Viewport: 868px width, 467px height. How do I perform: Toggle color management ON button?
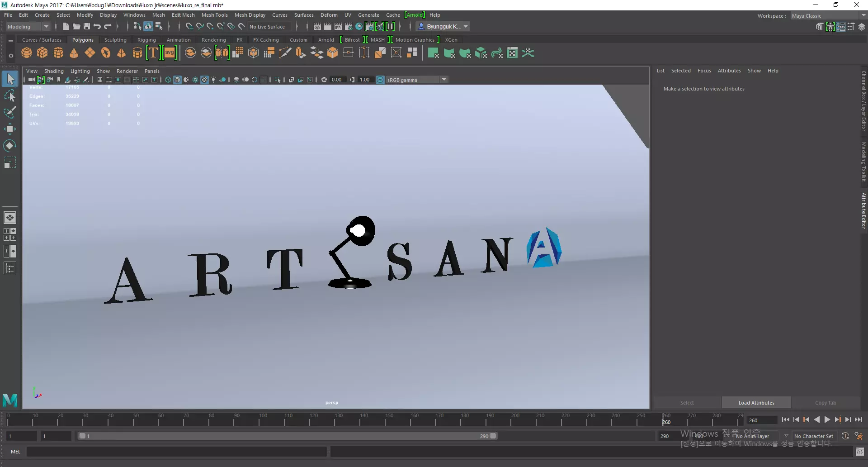[380, 80]
